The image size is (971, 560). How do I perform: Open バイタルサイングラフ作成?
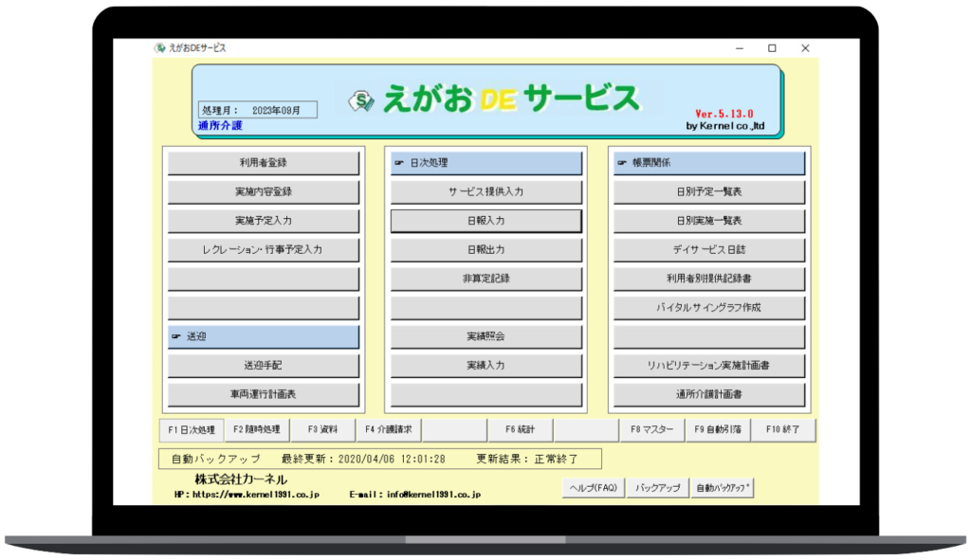[x=708, y=307]
